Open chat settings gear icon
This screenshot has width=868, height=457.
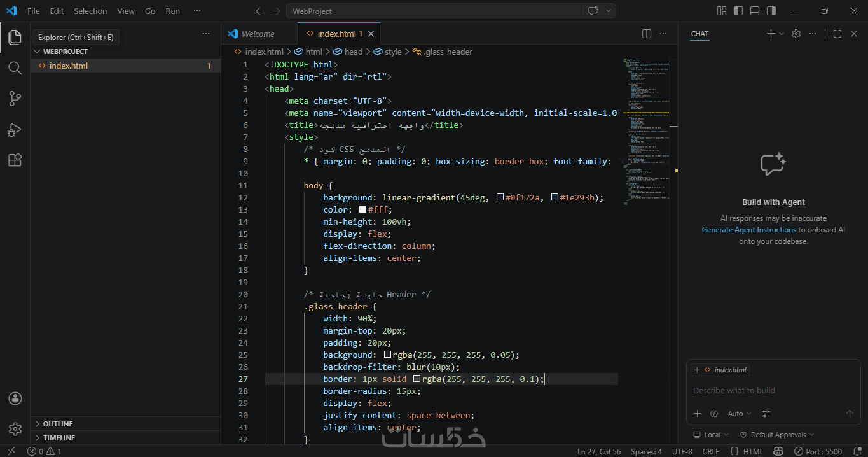coord(796,34)
